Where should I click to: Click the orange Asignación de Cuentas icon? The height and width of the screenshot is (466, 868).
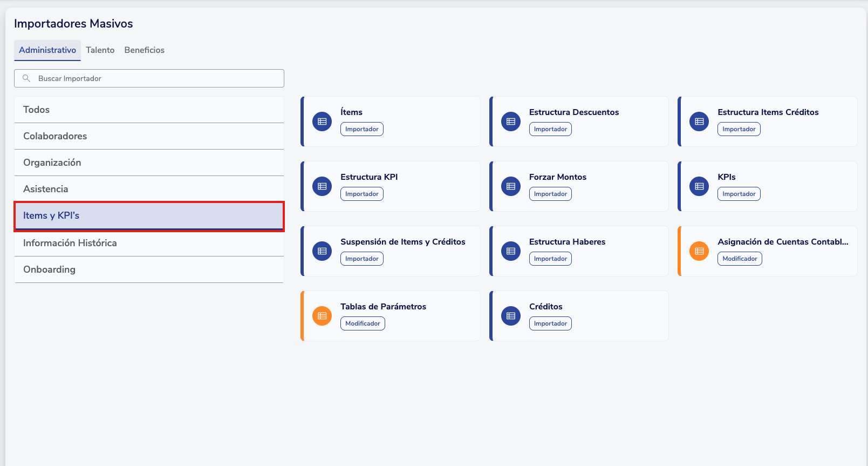699,251
